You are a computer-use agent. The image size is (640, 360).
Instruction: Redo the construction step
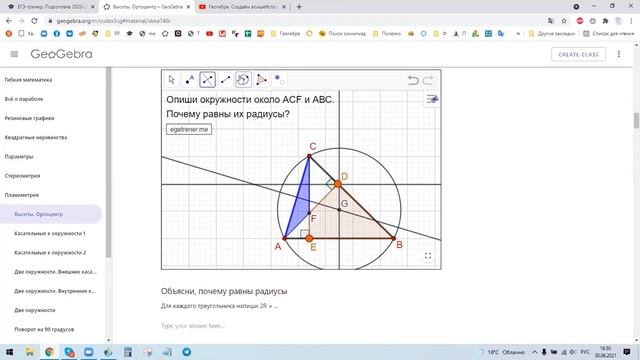coord(428,80)
